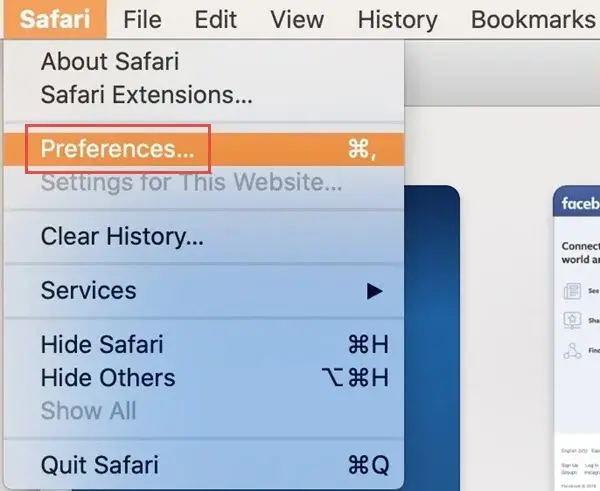This screenshot has width=600, height=491.
Task: Expand the Services submenu
Action: click(x=204, y=290)
